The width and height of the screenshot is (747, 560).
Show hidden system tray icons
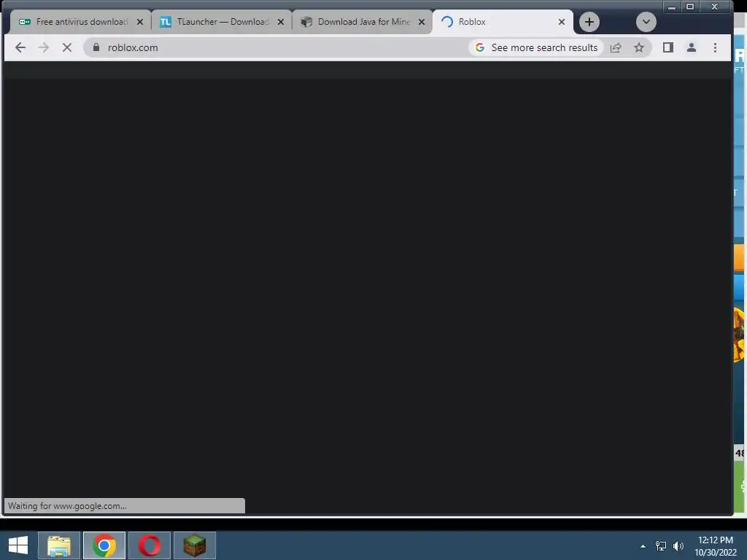pyautogui.click(x=643, y=546)
